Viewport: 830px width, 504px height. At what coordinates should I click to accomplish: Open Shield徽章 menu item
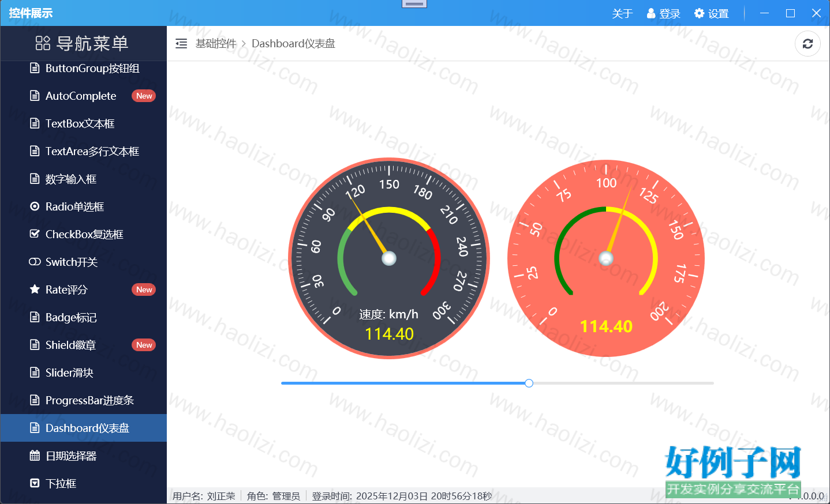coord(84,345)
